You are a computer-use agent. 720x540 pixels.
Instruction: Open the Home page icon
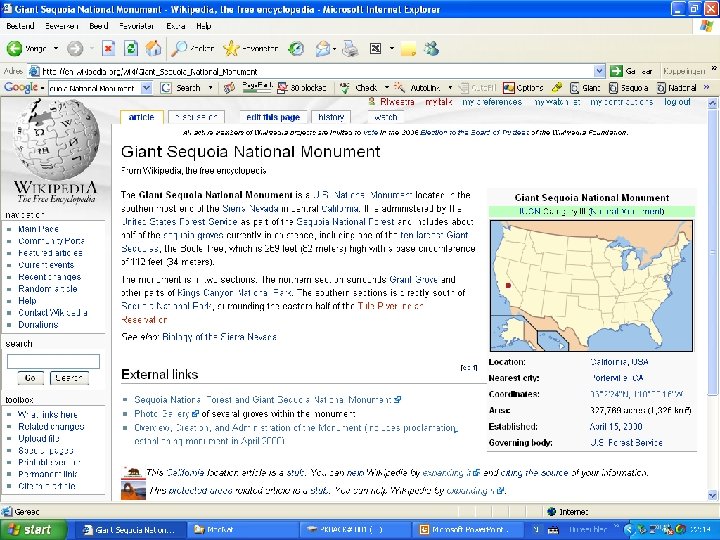pyautogui.click(x=153, y=48)
